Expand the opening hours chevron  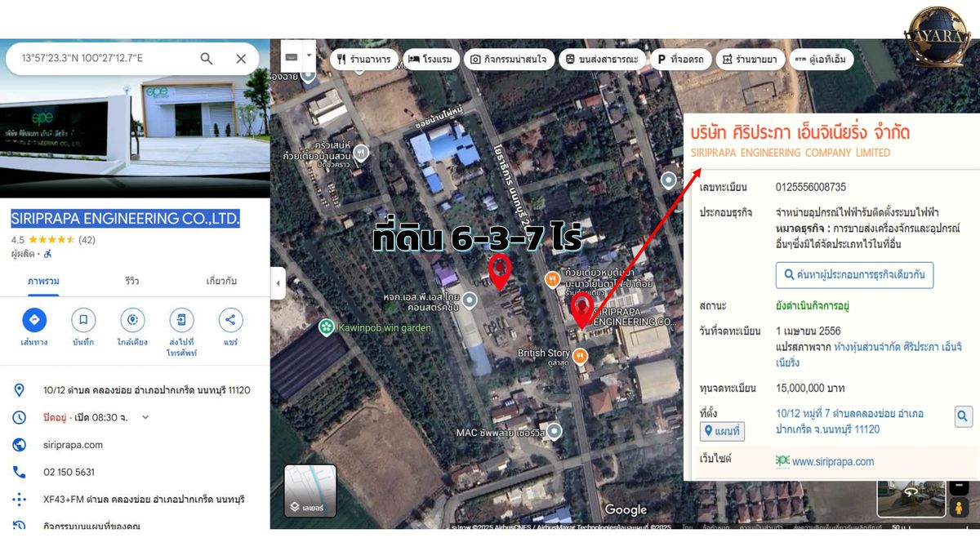click(x=145, y=417)
